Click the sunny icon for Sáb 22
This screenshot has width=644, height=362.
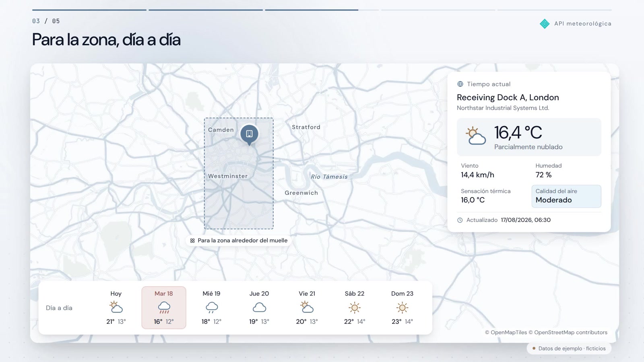355,308
